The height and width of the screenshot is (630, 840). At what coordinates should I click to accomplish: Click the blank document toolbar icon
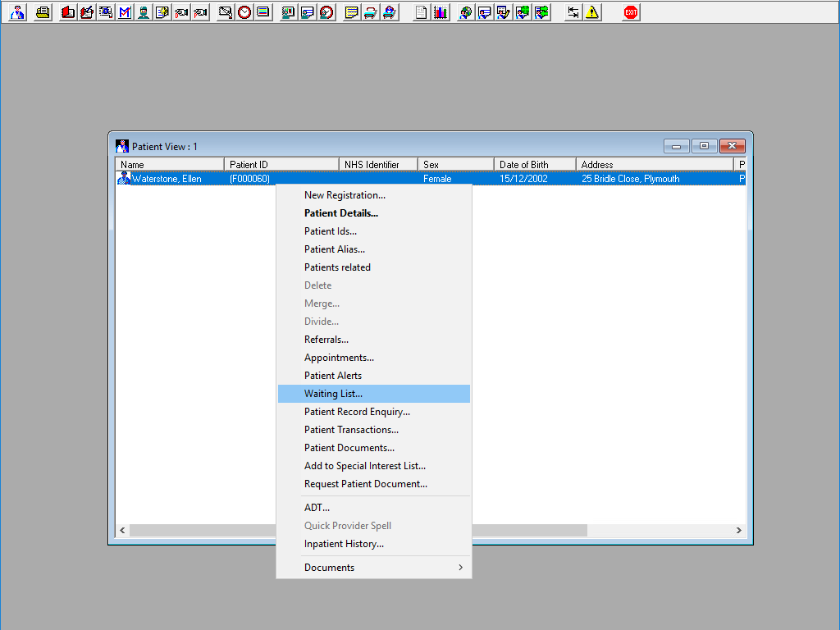click(x=421, y=12)
